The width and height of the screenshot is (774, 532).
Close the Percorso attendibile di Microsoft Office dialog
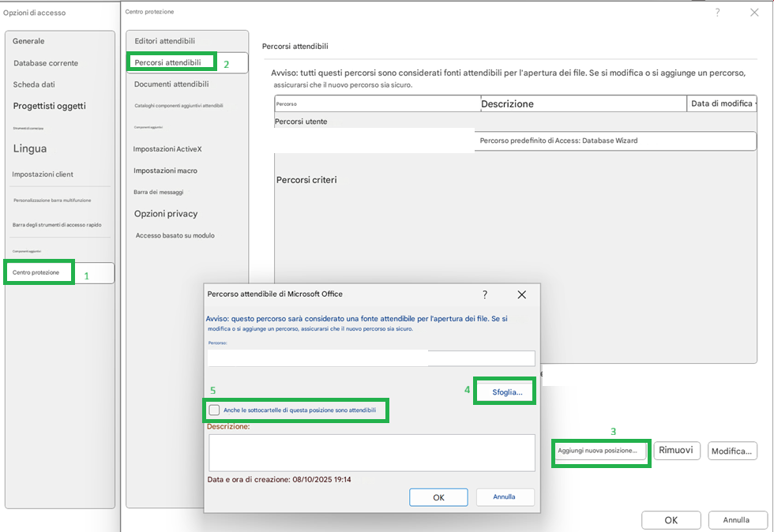(x=522, y=294)
